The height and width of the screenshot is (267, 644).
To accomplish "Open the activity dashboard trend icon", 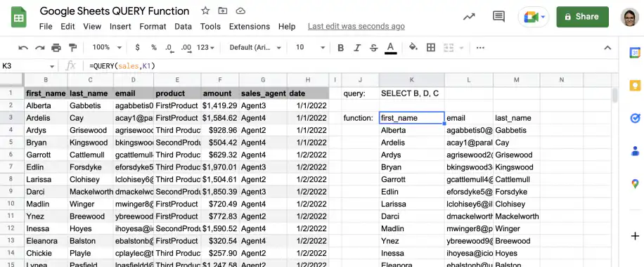I will pos(469,17).
